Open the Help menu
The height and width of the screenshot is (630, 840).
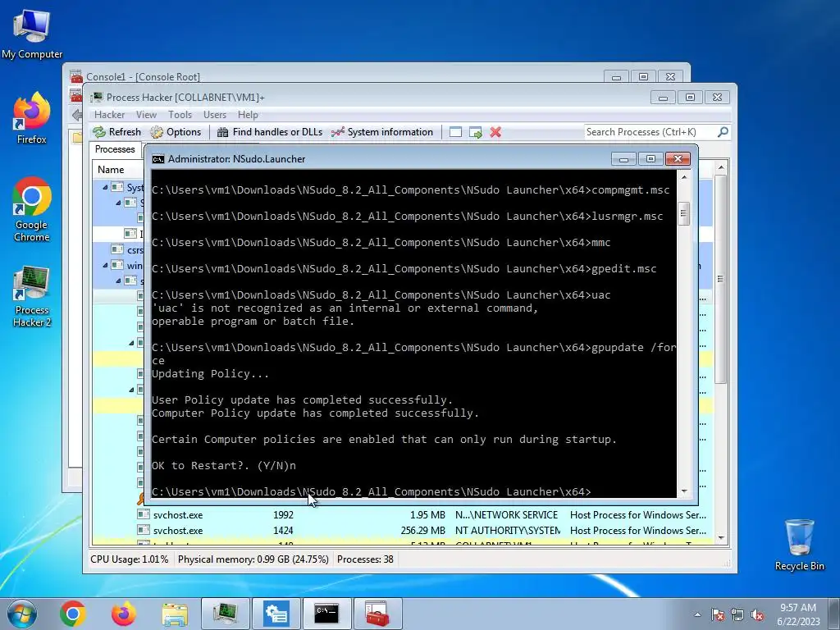tap(248, 115)
